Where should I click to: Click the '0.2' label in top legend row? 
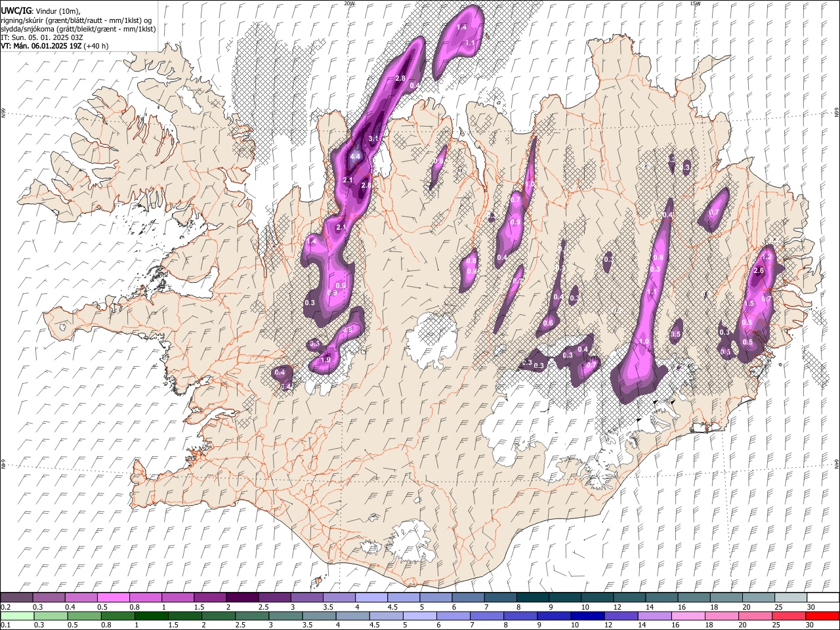(5, 607)
